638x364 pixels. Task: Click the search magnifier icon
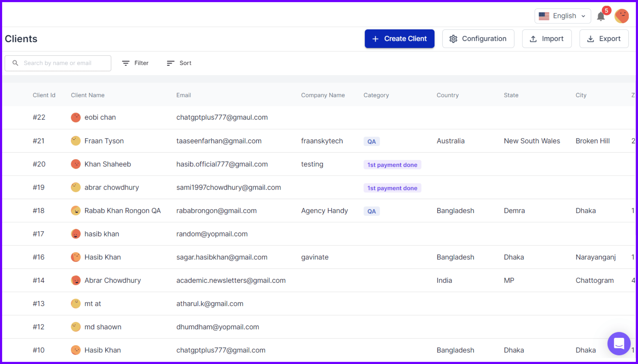click(x=15, y=63)
